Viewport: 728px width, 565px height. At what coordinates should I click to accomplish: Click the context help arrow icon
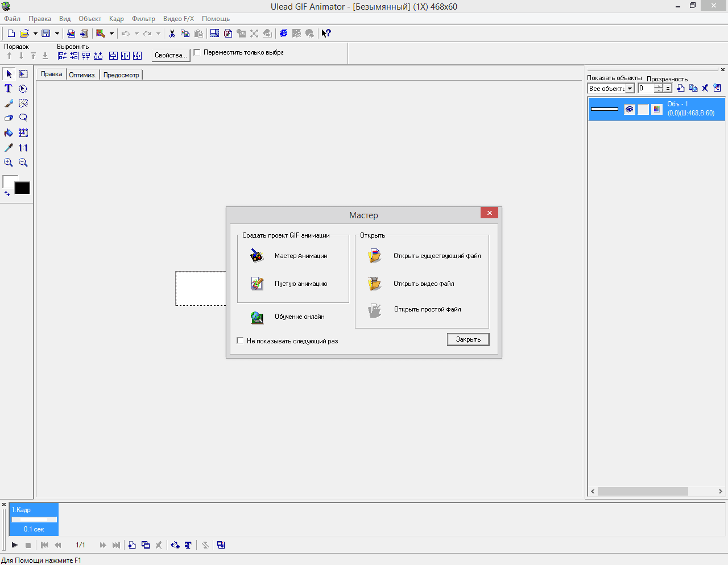[x=326, y=34]
